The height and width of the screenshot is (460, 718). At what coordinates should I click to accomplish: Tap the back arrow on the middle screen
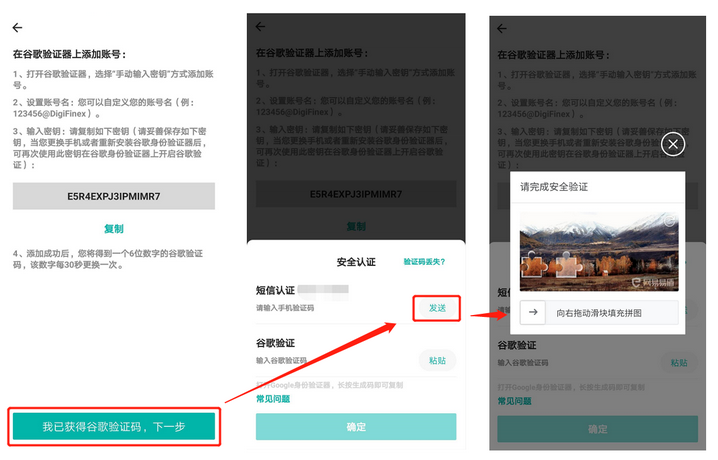(261, 27)
